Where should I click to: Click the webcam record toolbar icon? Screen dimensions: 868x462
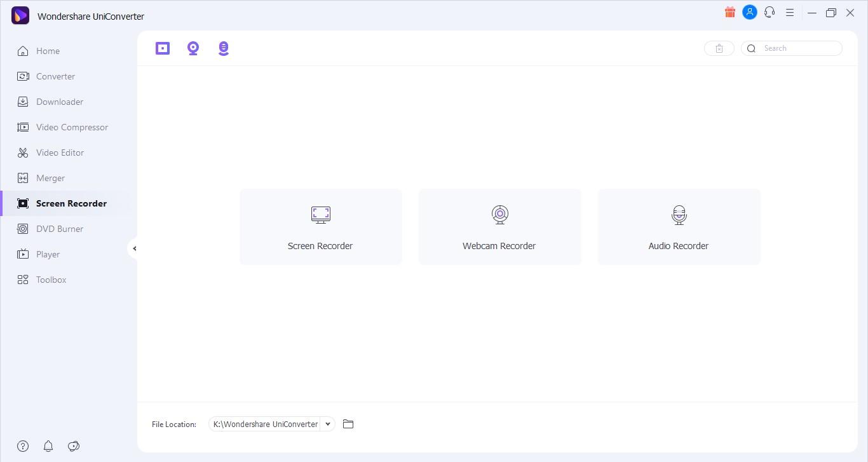pyautogui.click(x=193, y=48)
